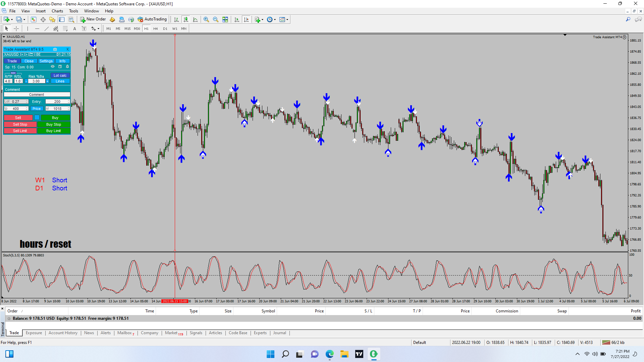Switch to the Account History tab
Viewport: 644px width, 362px height.
pos(63,333)
